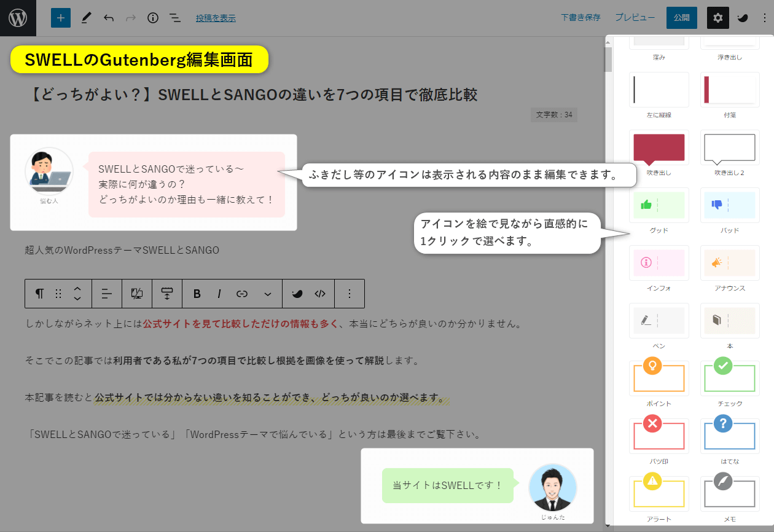Click 下書き保存 to save the draft
Viewport: 774px width, 532px height.
point(580,17)
